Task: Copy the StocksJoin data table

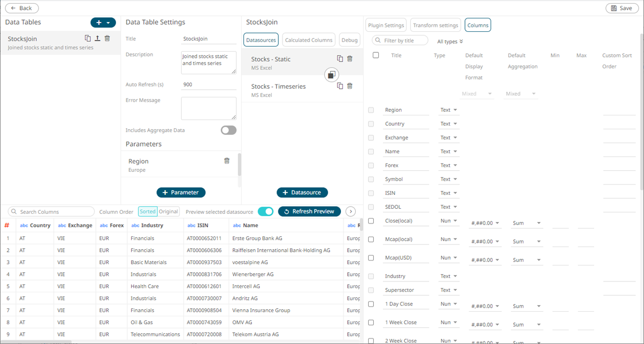Action: tap(88, 38)
